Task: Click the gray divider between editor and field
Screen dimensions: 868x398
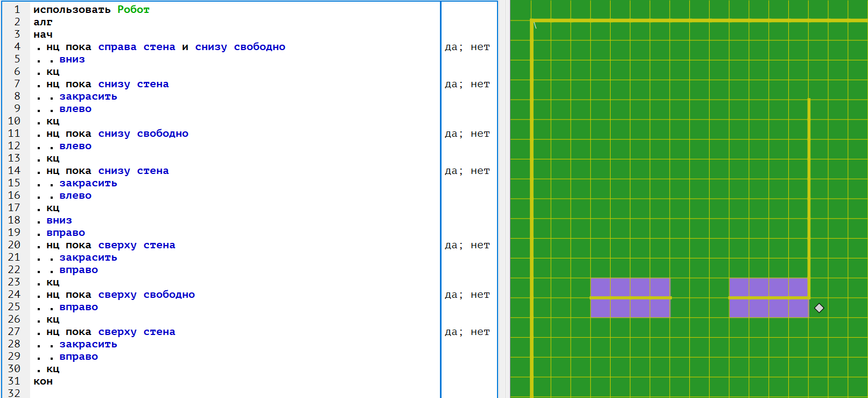Action: 503,199
